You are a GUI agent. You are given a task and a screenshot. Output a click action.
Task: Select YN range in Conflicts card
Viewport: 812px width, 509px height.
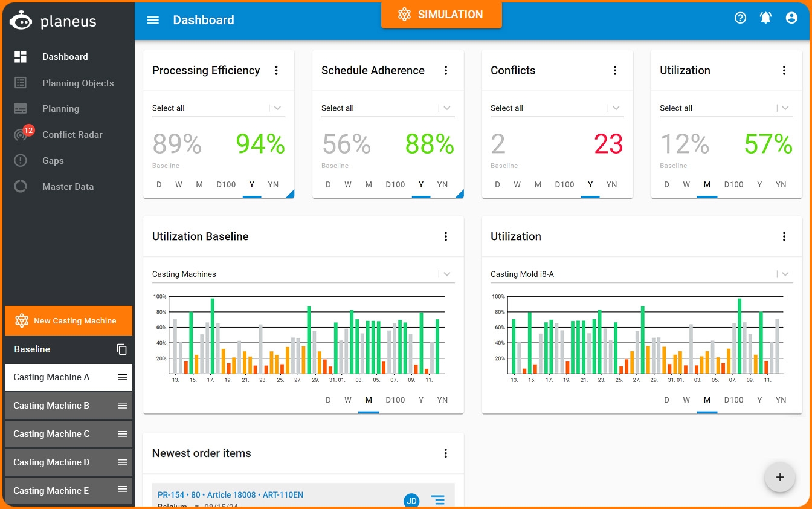point(611,184)
